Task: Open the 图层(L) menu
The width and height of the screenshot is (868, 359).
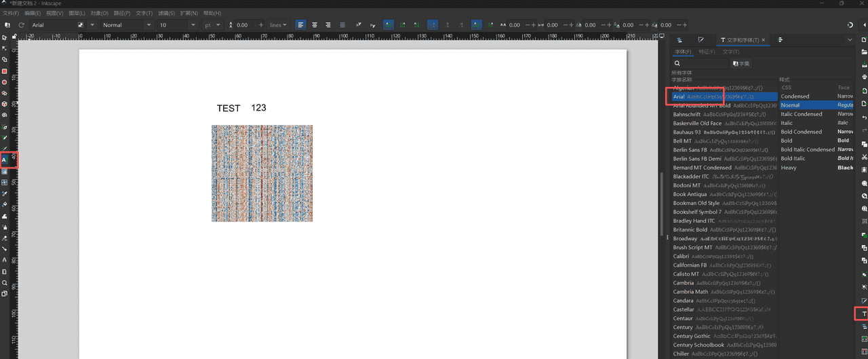Action: 77,13
